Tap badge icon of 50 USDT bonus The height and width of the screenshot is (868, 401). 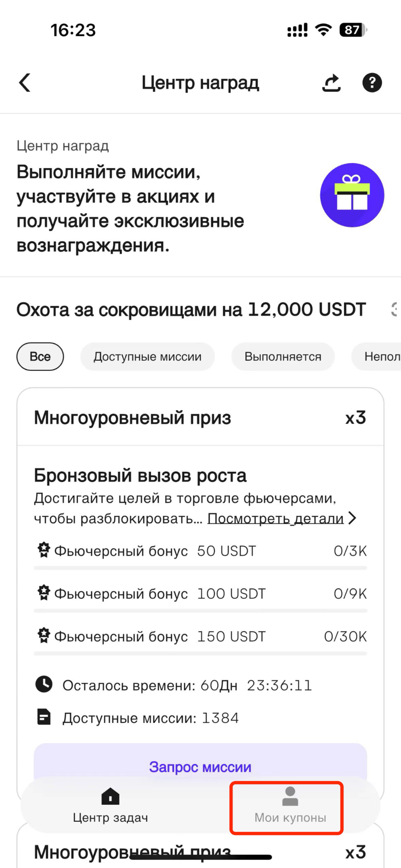43,550
